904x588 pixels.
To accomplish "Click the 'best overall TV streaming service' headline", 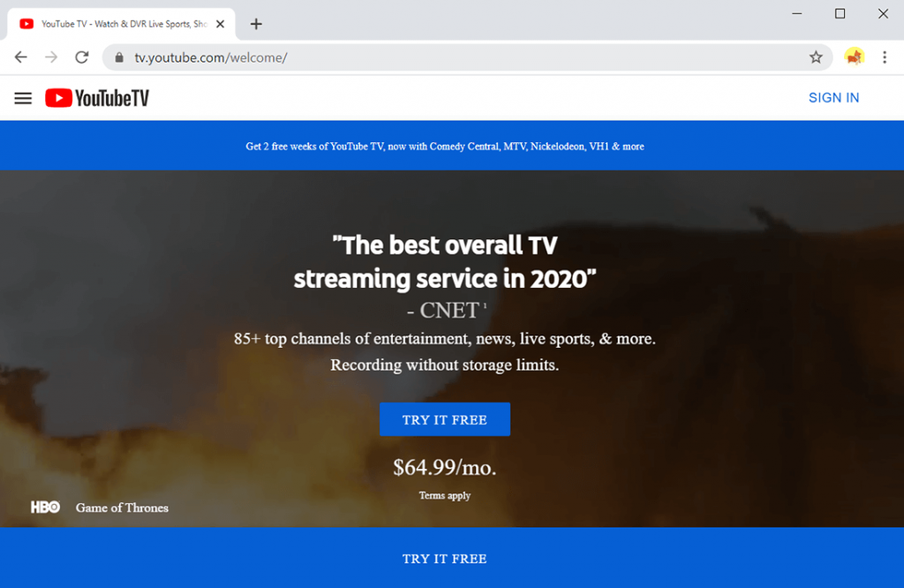I will pos(445,261).
